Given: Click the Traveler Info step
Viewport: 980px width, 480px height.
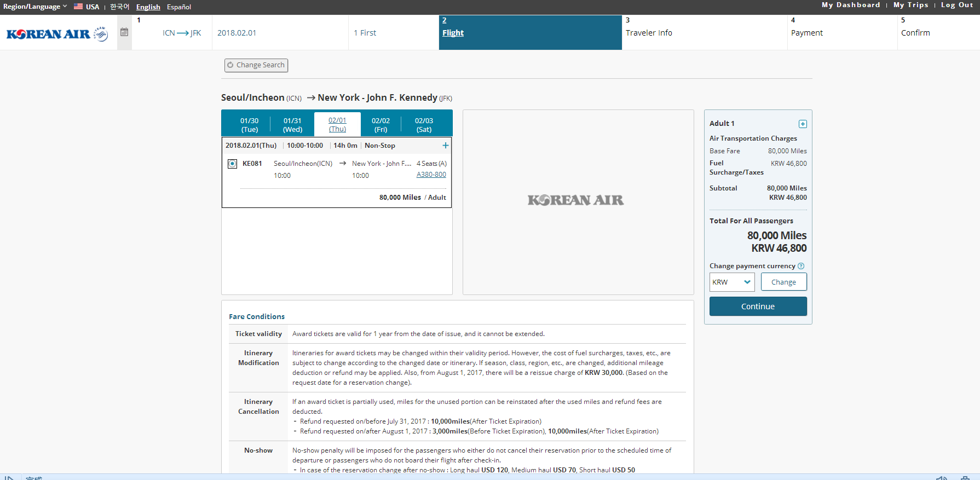Looking at the screenshot, I should 705,32.
